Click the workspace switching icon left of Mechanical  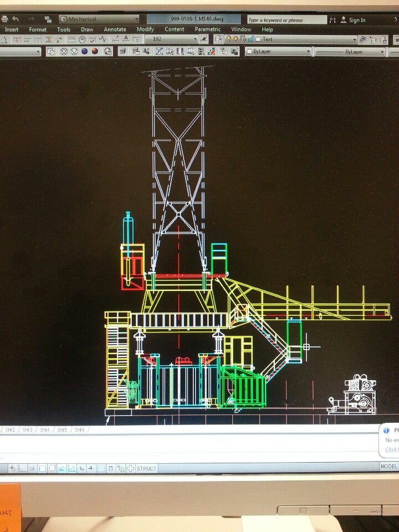[x=48, y=19]
